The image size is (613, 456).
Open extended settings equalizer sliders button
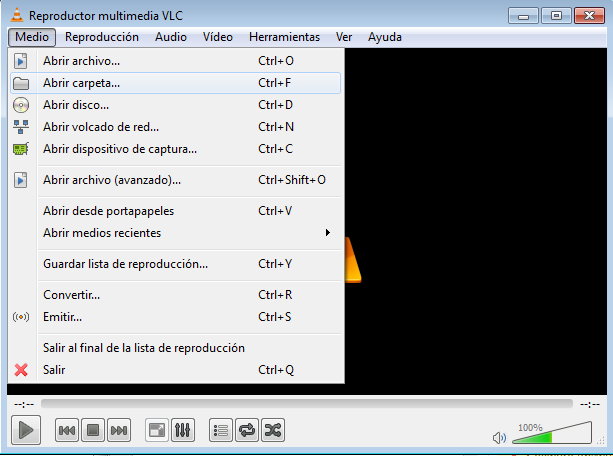tap(183, 430)
